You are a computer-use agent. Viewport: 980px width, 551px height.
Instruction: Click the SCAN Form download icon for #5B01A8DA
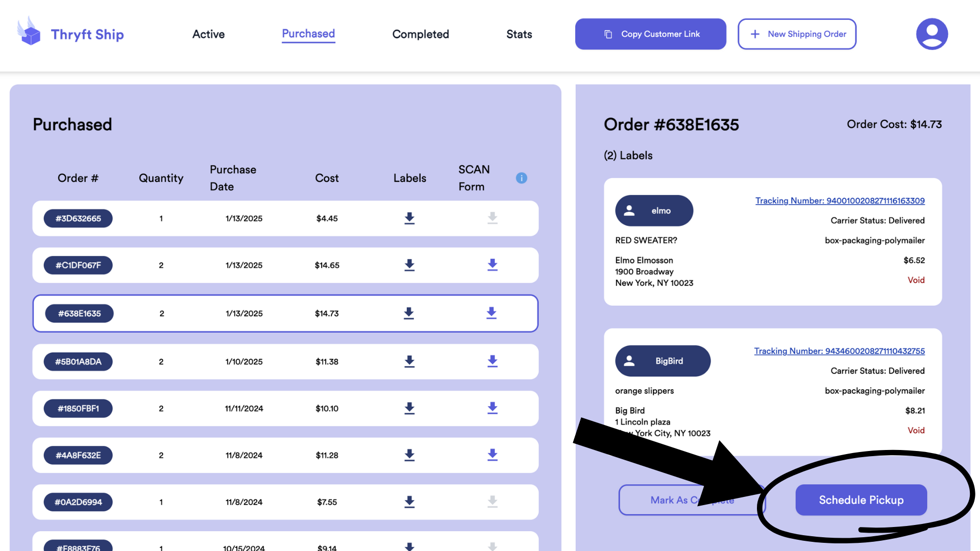(492, 361)
